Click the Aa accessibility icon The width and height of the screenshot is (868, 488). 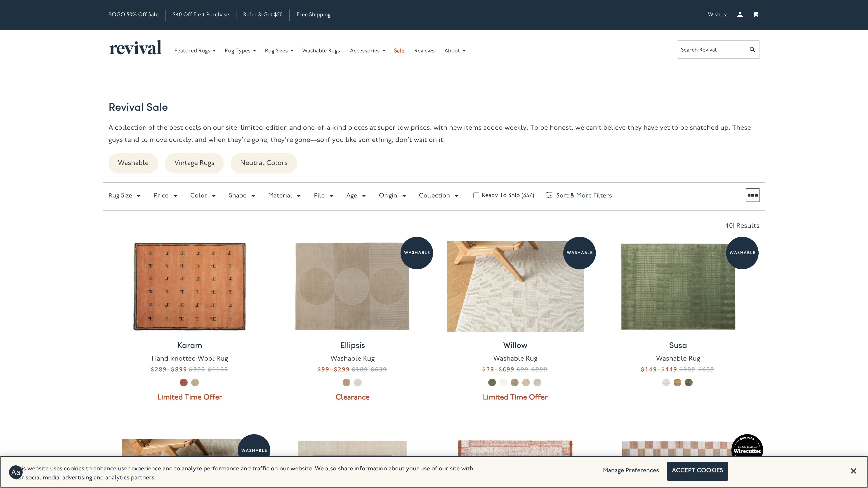(16, 472)
